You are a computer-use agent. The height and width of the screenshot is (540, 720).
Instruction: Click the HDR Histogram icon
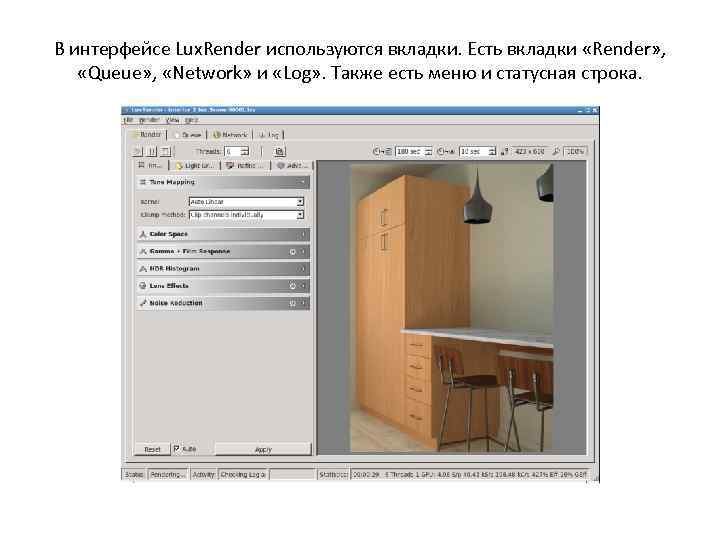143,269
